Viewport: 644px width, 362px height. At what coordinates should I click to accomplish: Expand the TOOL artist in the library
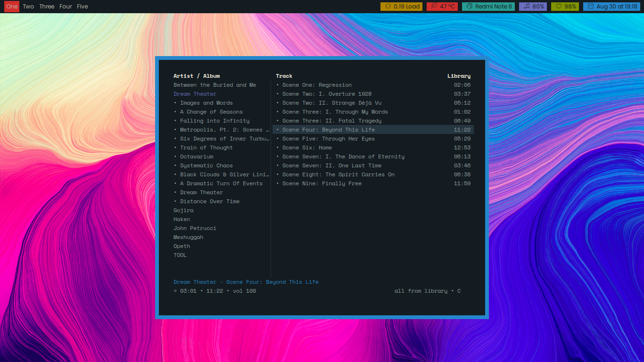180,255
